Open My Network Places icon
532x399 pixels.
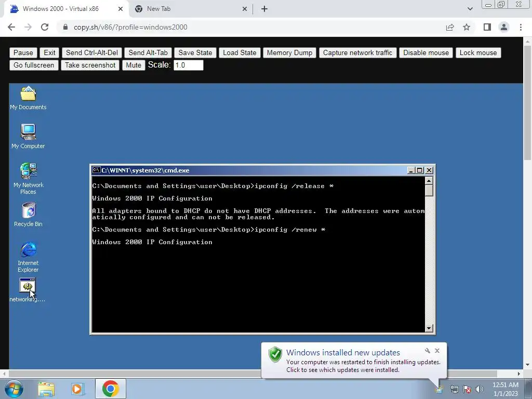(29, 179)
